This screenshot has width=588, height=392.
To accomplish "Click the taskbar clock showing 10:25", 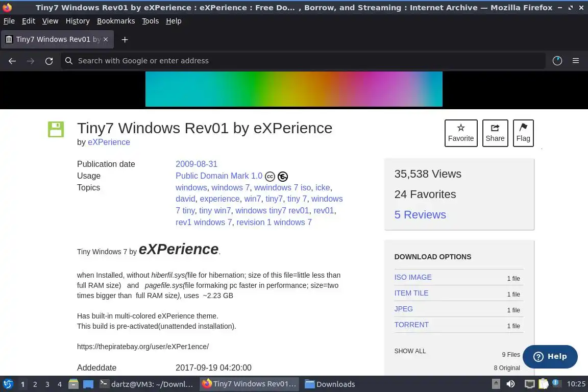I will point(576,384).
